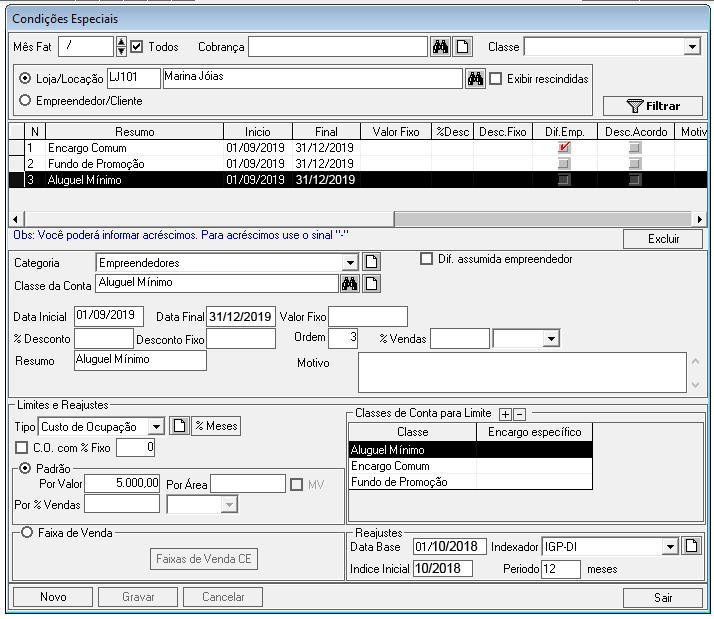Click Indice Inicial 10/2018 field
This screenshot has width=714, height=619.
(443, 568)
